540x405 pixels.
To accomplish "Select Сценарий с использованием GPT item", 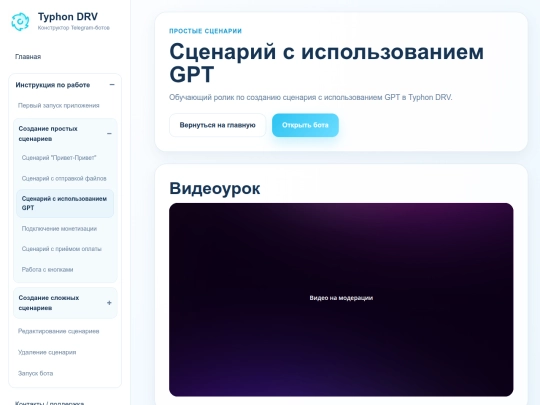I will pyautogui.click(x=65, y=203).
